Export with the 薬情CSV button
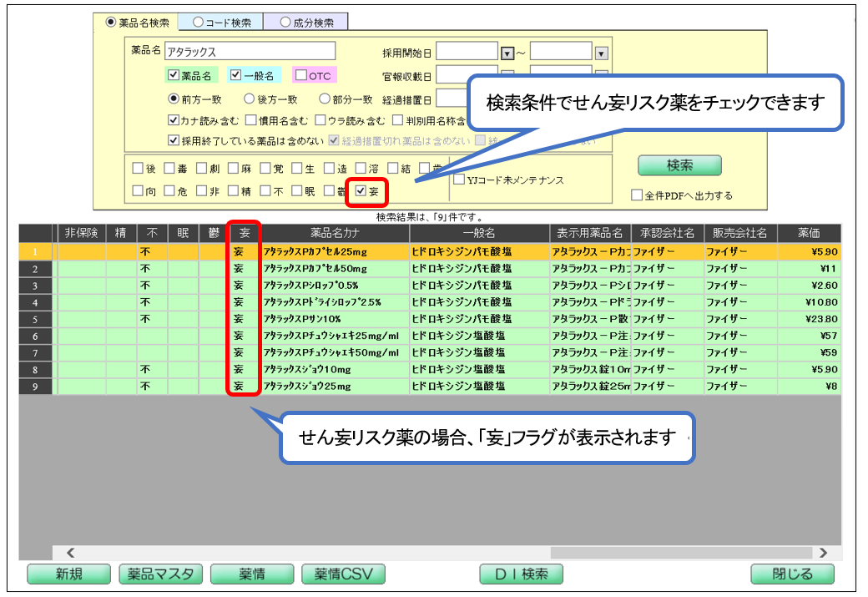868x597 pixels. click(x=343, y=574)
